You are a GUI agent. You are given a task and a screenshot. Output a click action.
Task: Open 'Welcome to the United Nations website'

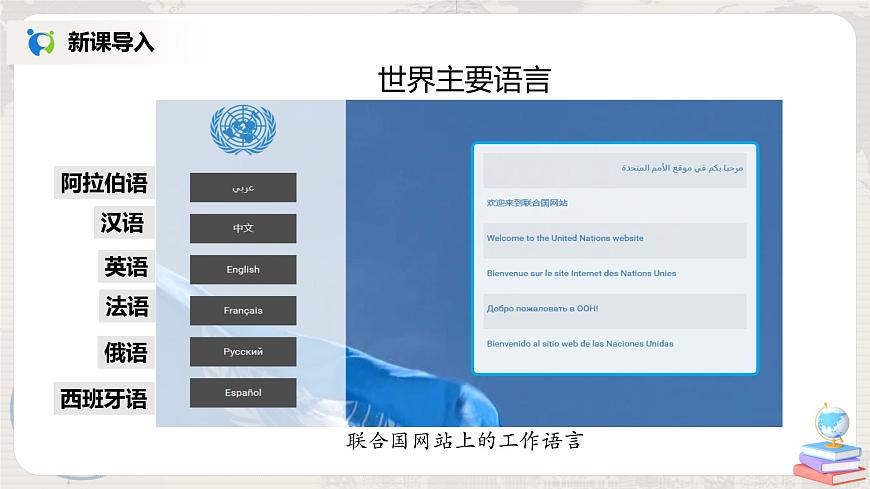click(565, 238)
